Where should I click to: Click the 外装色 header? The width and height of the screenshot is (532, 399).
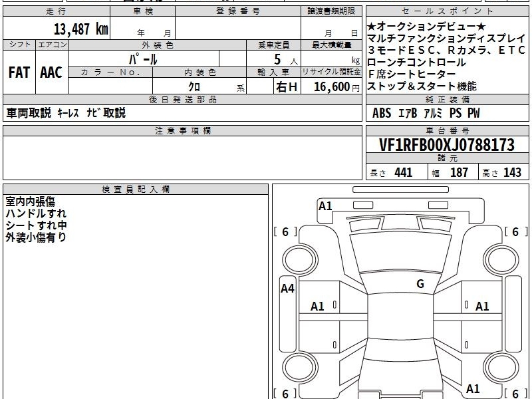[x=157, y=45]
